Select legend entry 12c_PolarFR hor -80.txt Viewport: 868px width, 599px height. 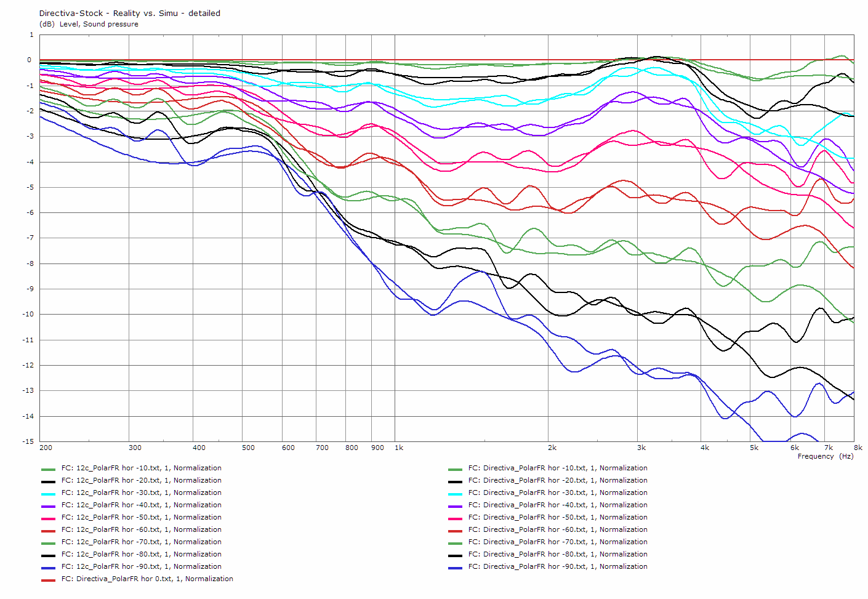[141, 554]
